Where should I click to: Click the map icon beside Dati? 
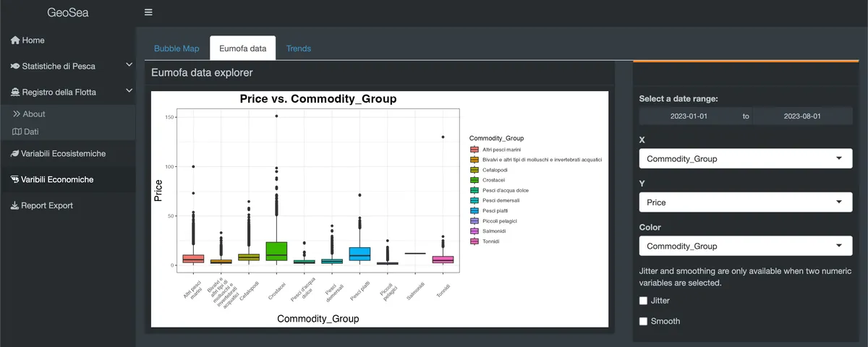point(17,132)
